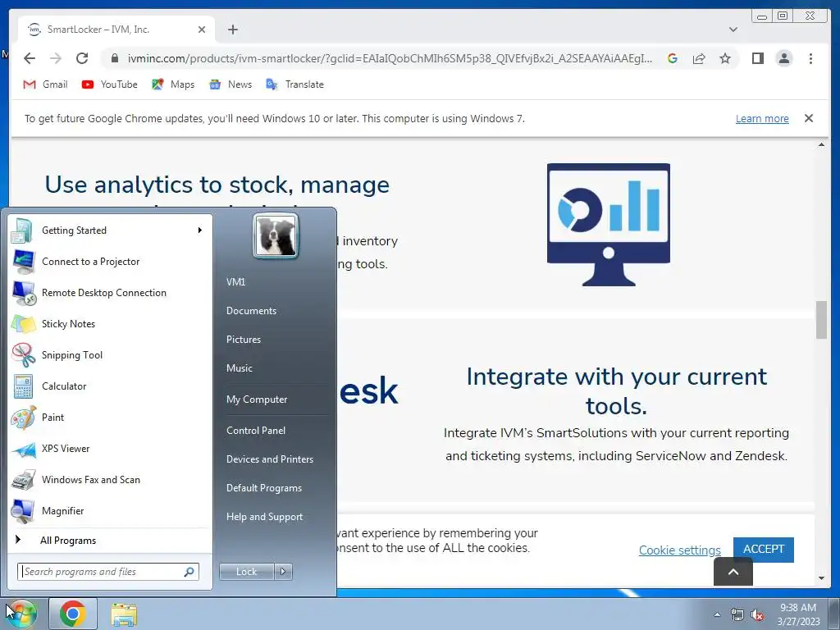Open the Gmail bookmark

coord(46,84)
